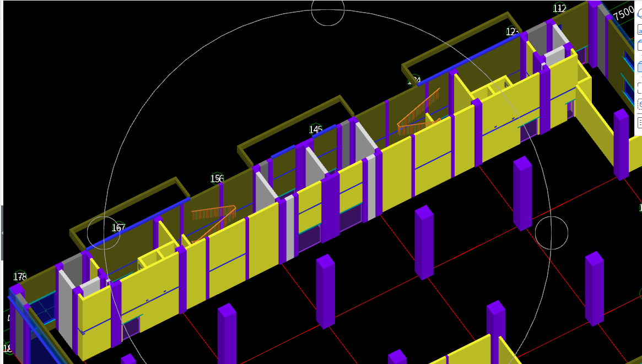Switch to 2D view in right toolbar
The image size is (642, 364).
[x=640, y=29]
